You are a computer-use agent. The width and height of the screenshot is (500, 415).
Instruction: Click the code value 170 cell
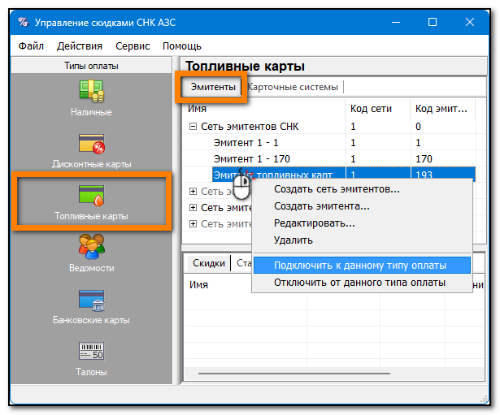[x=424, y=159]
